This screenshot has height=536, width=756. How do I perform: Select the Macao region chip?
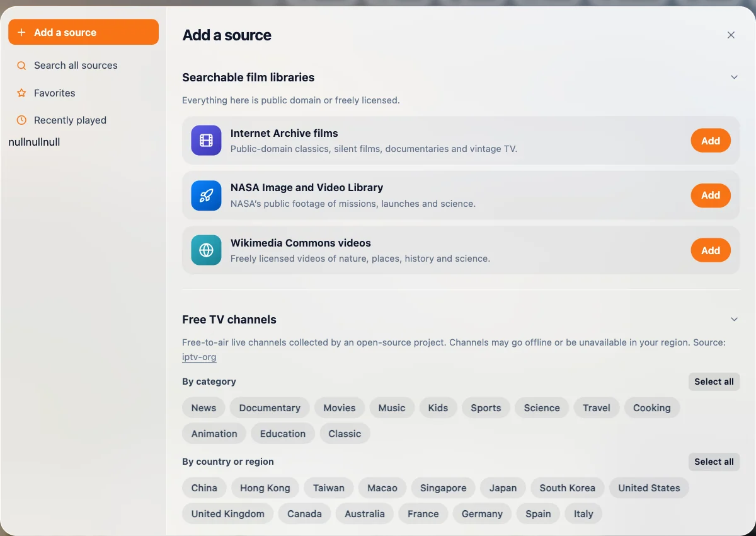(x=382, y=488)
